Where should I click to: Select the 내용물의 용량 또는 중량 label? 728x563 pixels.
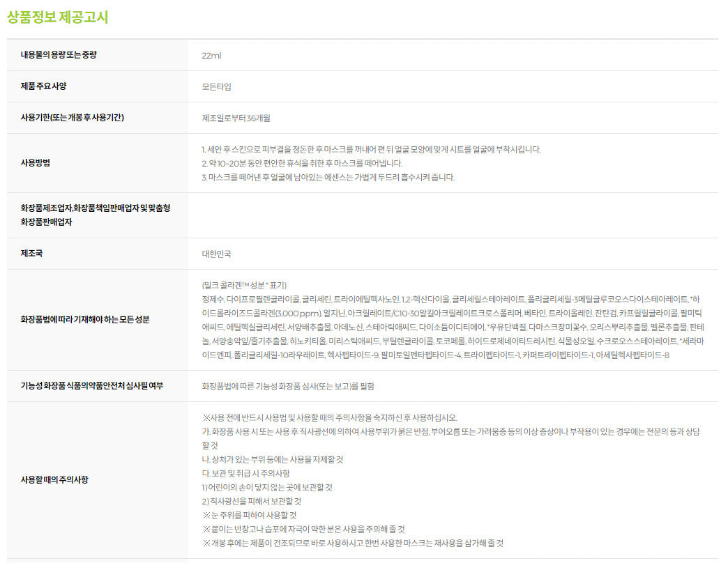(x=59, y=55)
